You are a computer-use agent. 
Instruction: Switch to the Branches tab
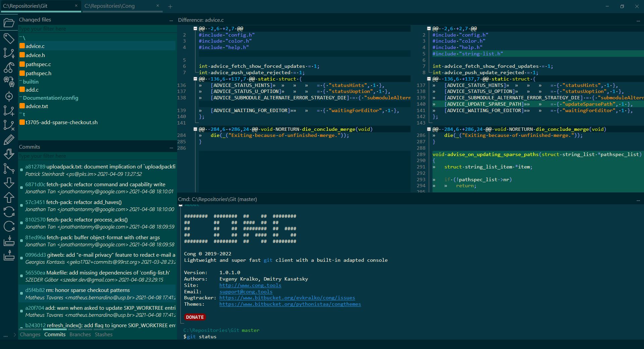tap(80, 335)
